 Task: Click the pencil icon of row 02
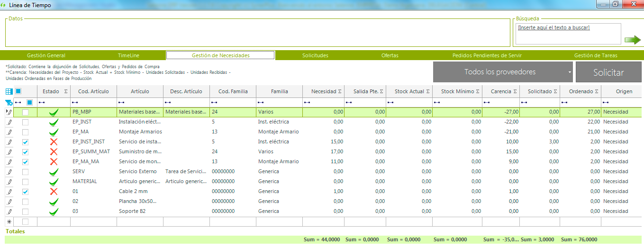[x=9, y=202]
